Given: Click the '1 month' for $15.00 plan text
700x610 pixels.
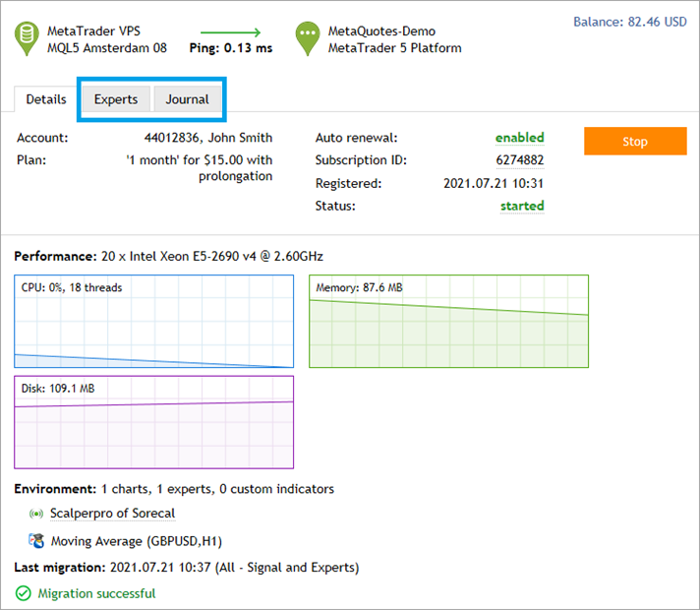Looking at the screenshot, I should click(x=200, y=168).
